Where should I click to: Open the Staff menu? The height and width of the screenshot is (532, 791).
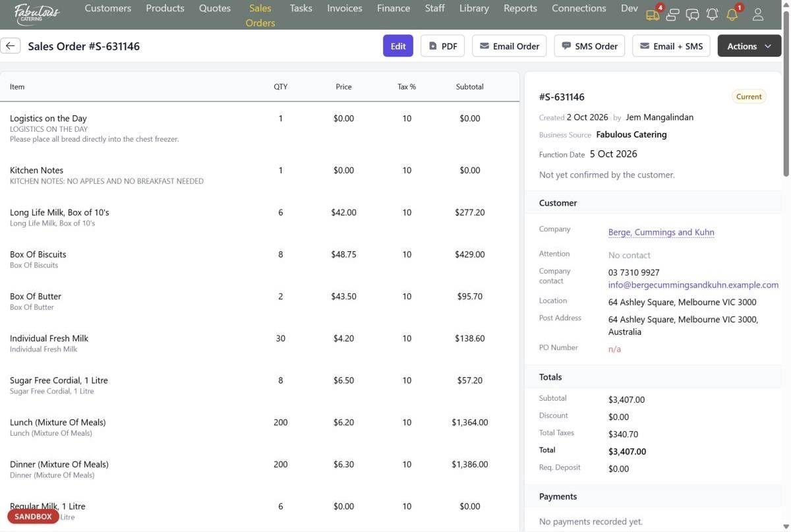click(434, 9)
